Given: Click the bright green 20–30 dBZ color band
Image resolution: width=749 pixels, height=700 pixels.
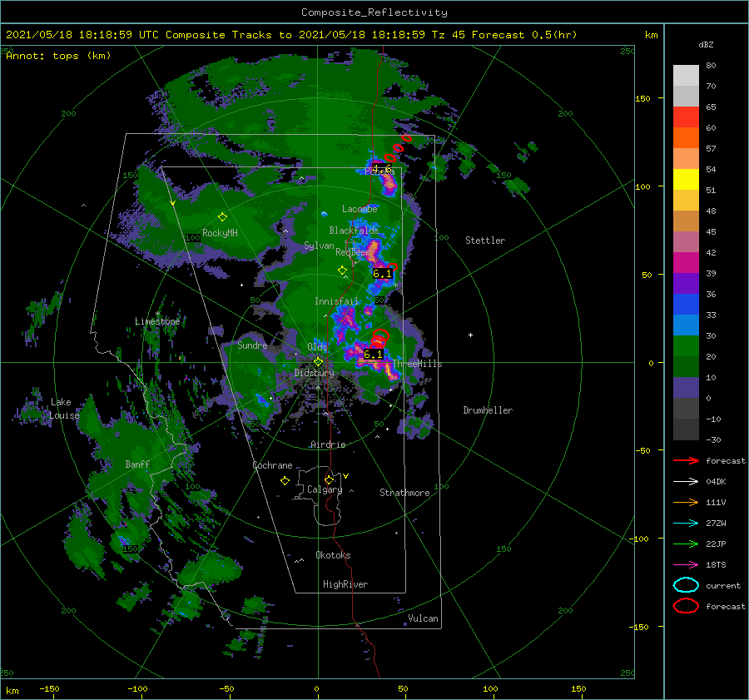Looking at the screenshot, I should [x=686, y=345].
